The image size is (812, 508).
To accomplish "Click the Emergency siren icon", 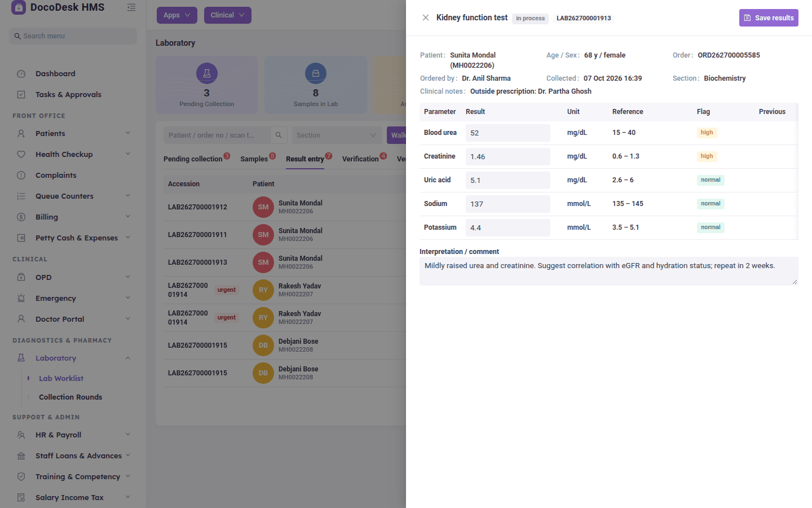I will (21, 298).
